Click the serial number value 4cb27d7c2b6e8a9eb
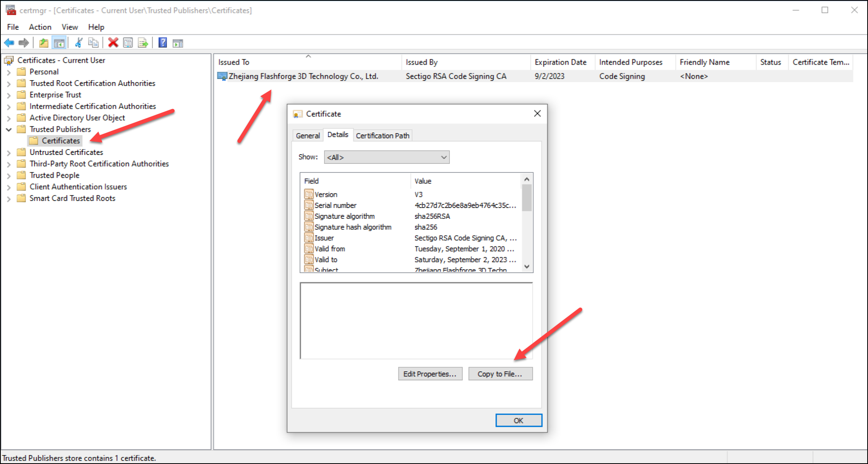This screenshot has height=464, width=868. (465, 205)
